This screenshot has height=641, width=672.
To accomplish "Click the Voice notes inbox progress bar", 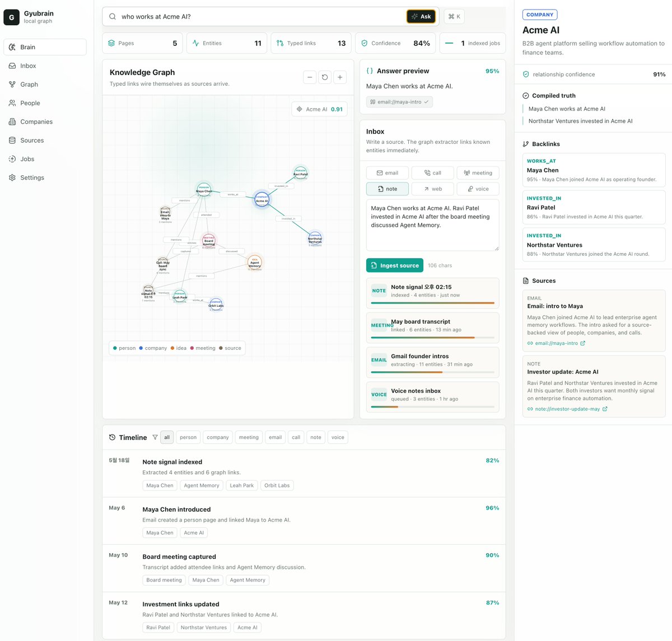I will pos(432,407).
